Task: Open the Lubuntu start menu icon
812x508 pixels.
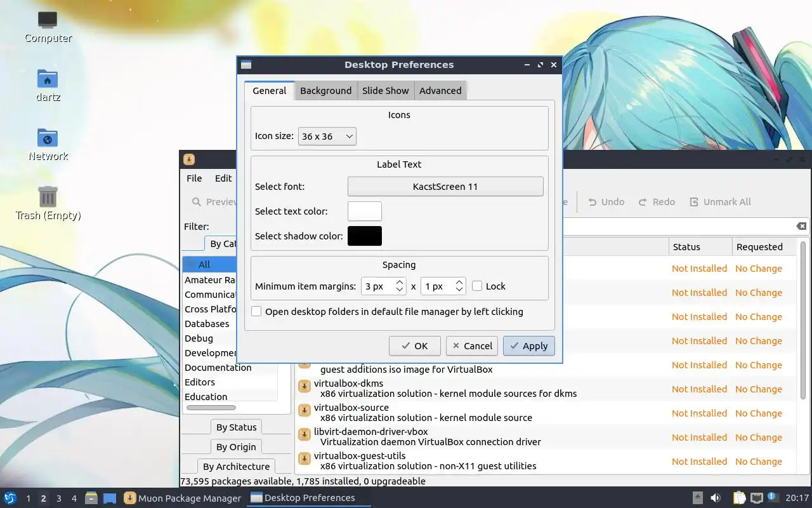Action: click(x=10, y=498)
